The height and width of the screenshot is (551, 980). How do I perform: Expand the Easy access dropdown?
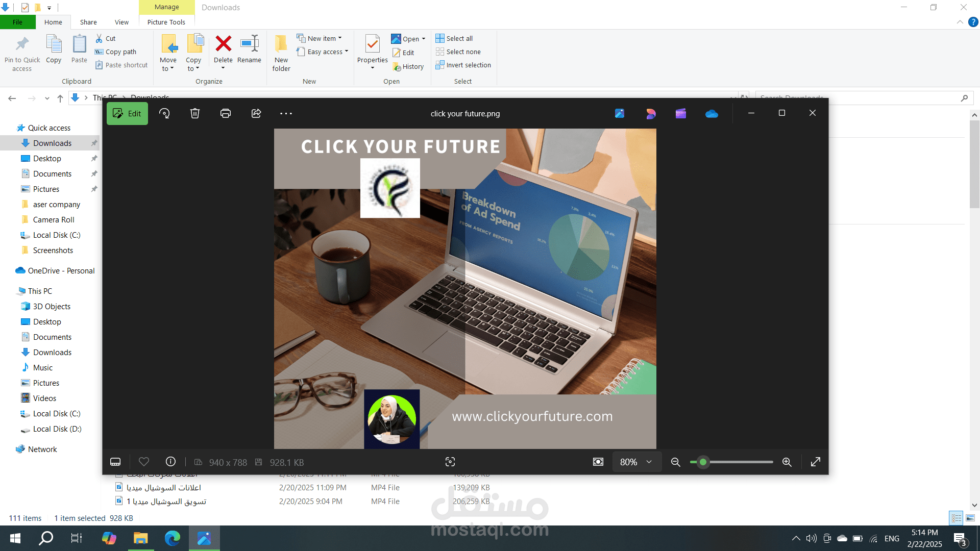coord(323,52)
